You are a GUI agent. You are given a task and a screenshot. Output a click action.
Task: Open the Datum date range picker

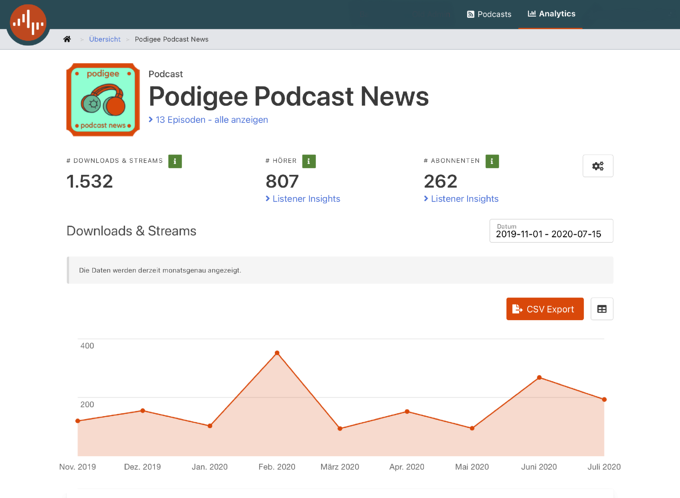tap(551, 231)
